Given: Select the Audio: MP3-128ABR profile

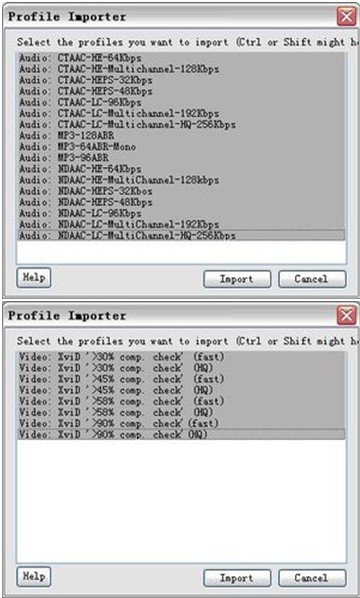Looking at the screenshot, I should click(180, 136).
